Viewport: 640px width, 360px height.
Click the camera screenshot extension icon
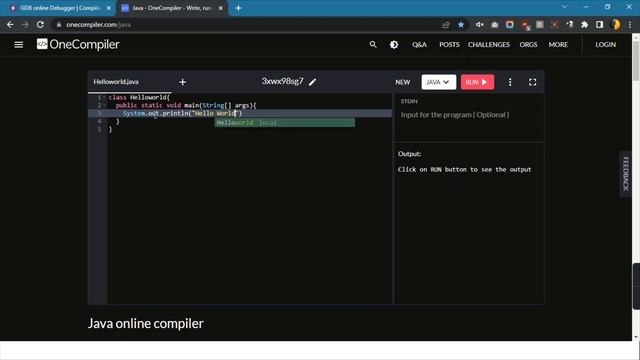494,25
